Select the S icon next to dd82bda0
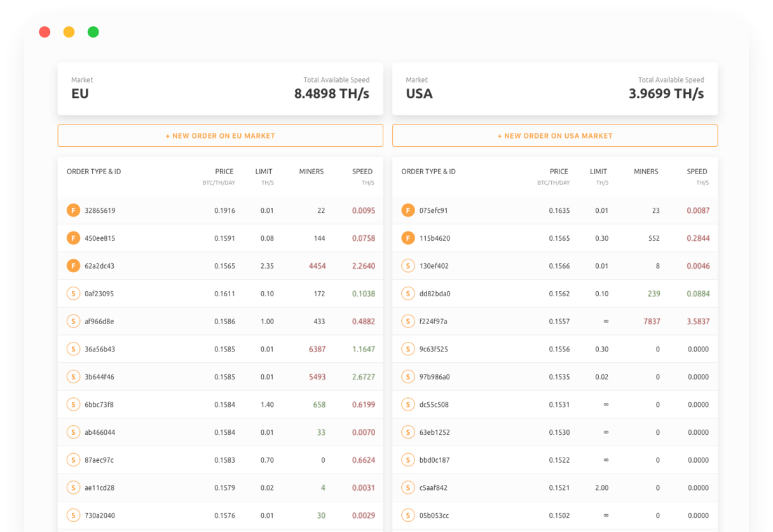Screen dimensions: 773x532 click(x=408, y=293)
